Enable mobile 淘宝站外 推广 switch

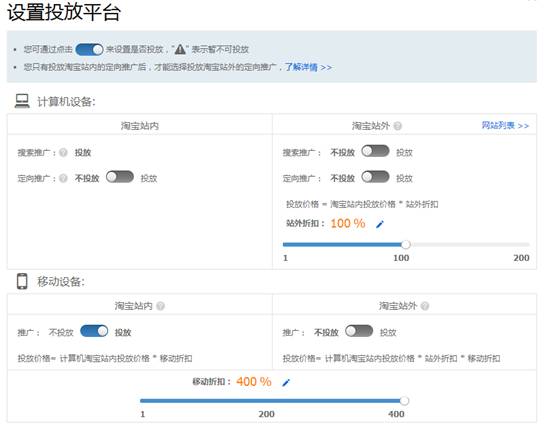(x=359, y=331)
